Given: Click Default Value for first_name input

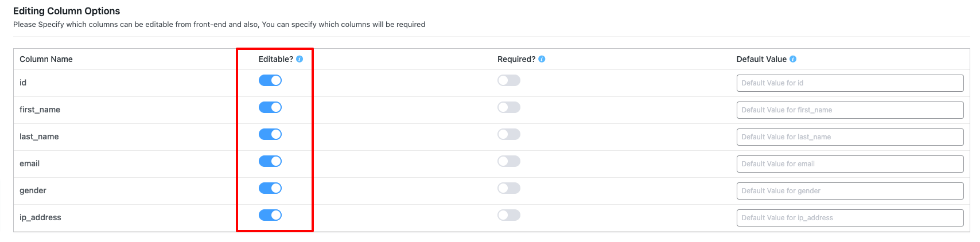Looking at the screenshot, I should [x=849, y=110].
